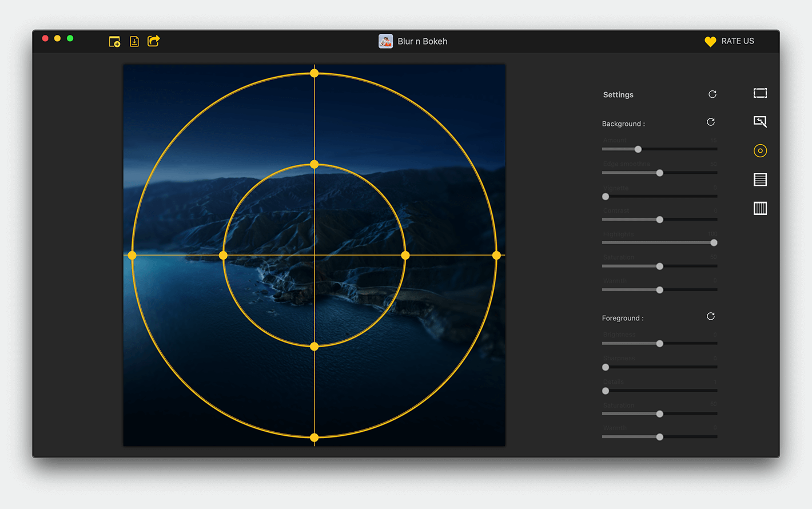Click the outer circle's right handle

[496, 255]
